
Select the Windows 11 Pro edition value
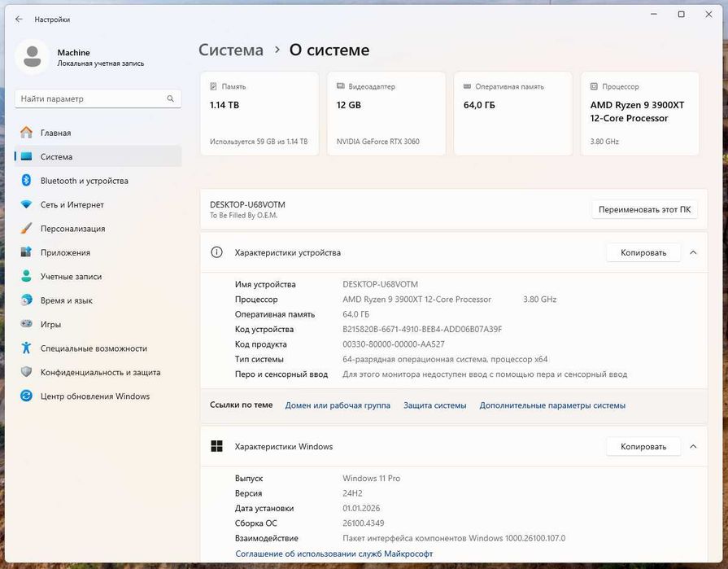(x=372, y=478)
